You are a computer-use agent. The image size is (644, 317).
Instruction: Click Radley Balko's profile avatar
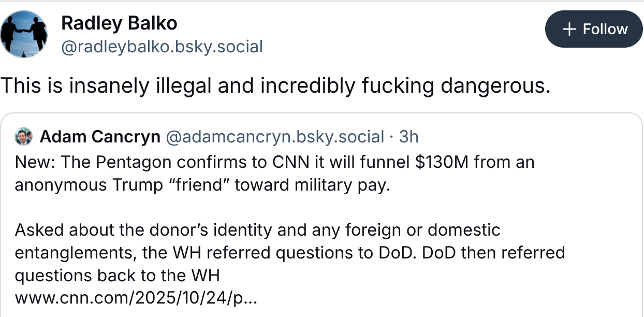pyautogui.click(x=25, y=33)
